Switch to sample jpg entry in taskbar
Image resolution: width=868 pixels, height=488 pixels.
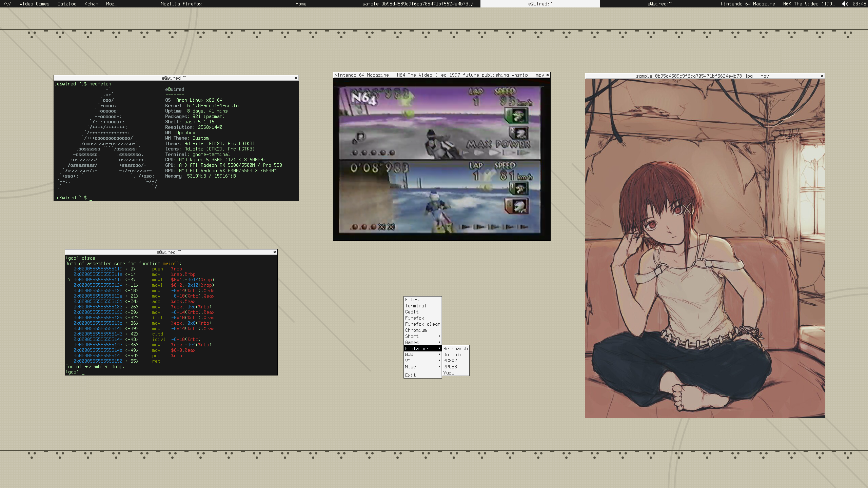point(420,4)
